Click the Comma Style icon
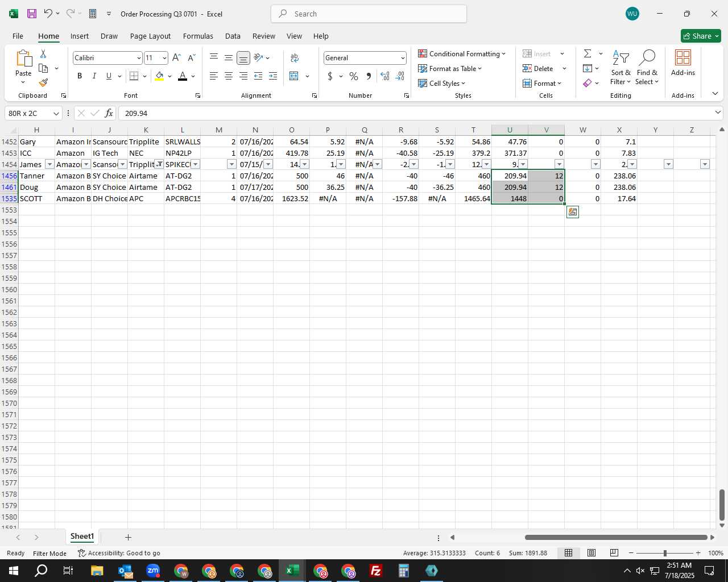Image resolution: width=728 pixels, height=582 pixels. (x=369, y=76)
